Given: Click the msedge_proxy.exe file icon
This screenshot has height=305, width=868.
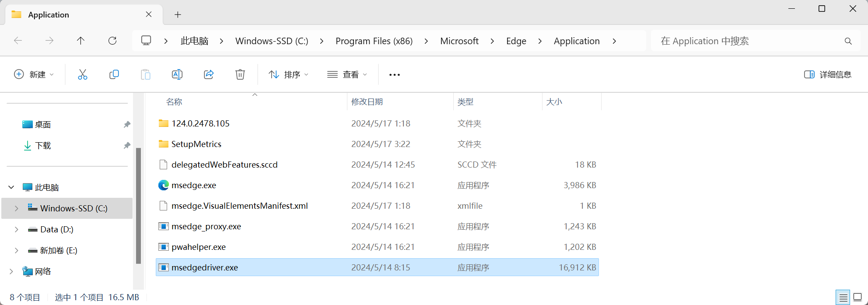Looking at the screenshot, I should pyautogui.click(x=163, y=226).
